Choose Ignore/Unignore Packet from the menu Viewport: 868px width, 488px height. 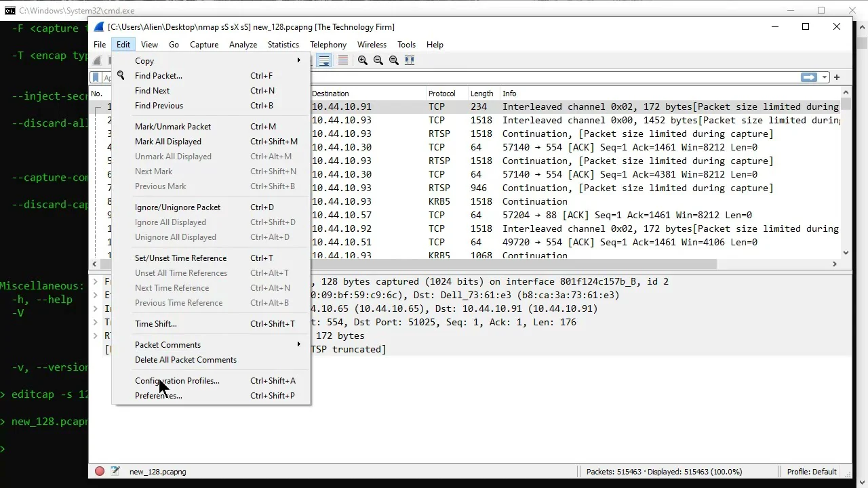click(x=178, y=207)
